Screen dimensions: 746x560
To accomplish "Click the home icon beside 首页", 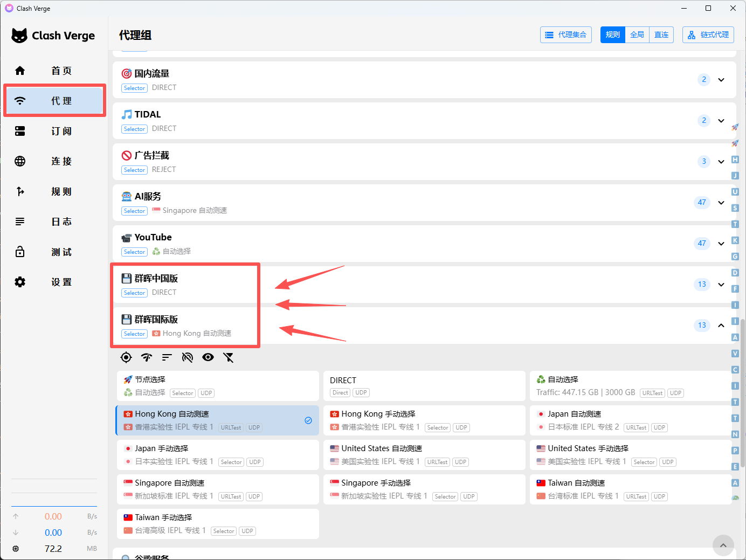I will pos(19,70).
